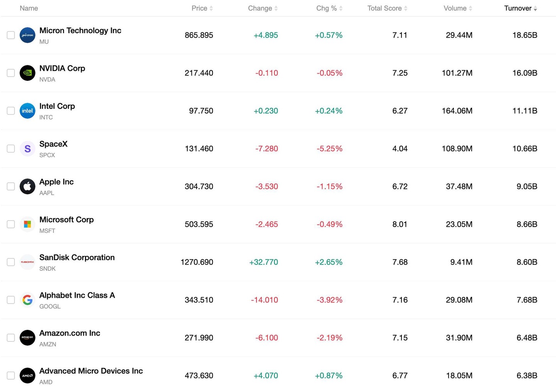Select the Amazon.com Inc checkbox

(11, 338)
